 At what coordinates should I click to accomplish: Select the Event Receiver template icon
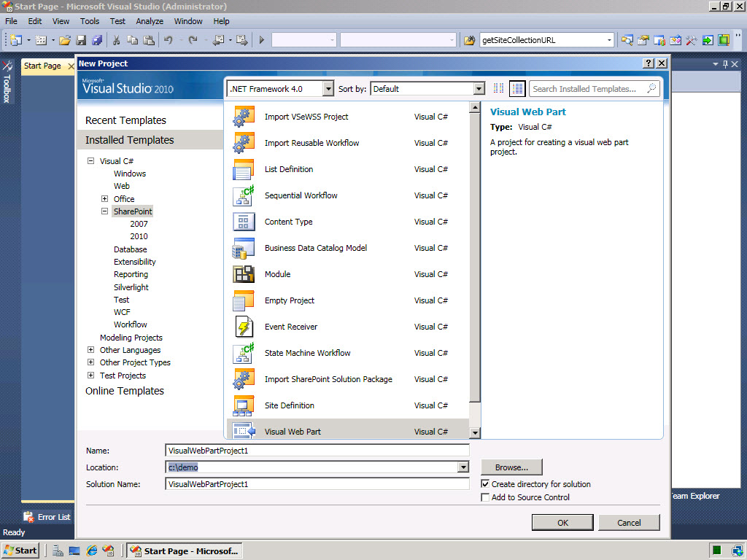click(243, 327)
